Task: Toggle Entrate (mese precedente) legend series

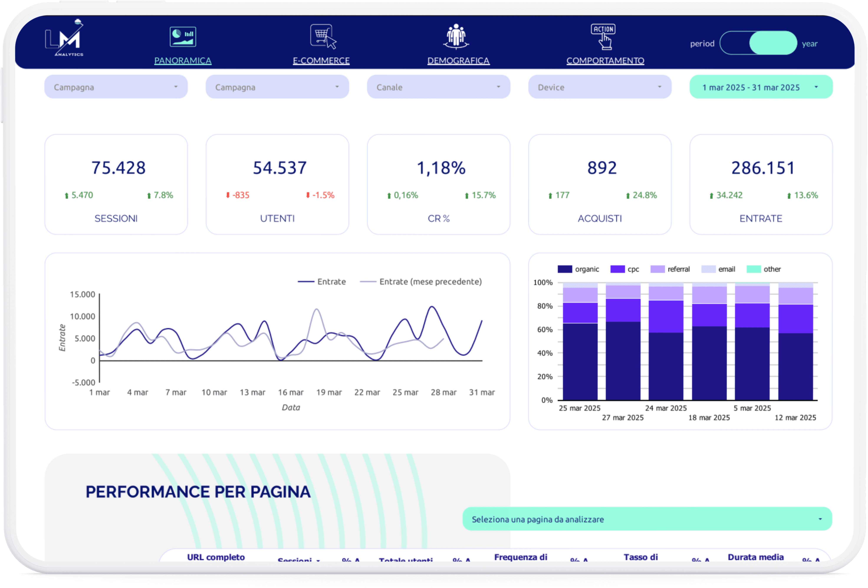Action: pyautogui.click(x=421, y=282)
